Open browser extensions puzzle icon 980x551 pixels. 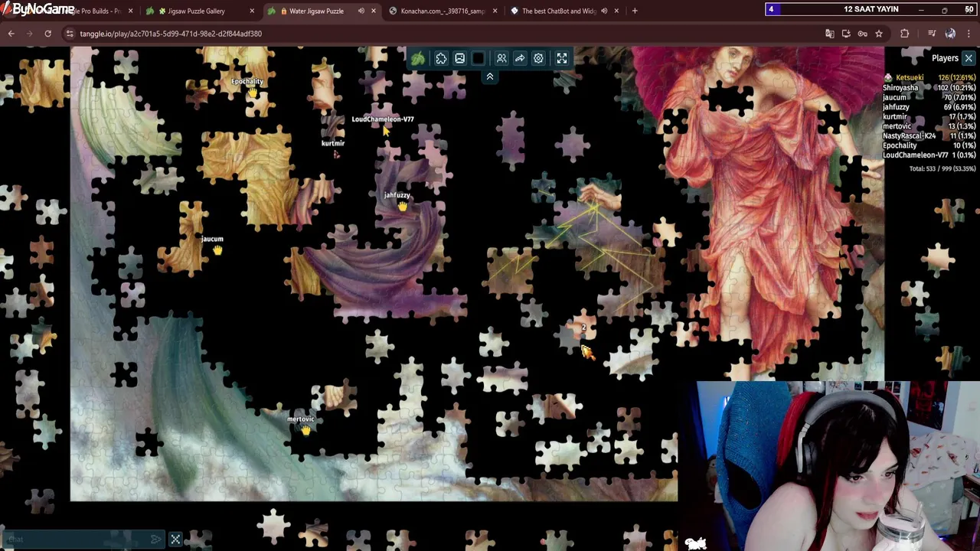[905, 34]
